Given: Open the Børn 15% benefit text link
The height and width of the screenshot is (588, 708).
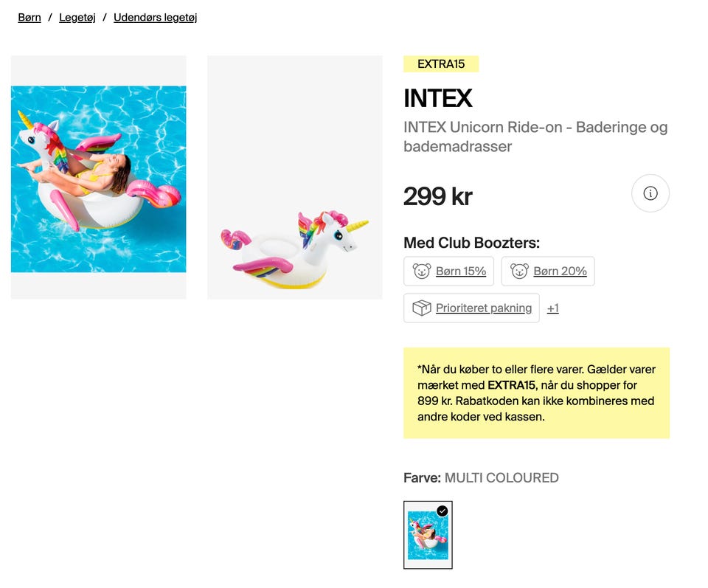Looking at the screenshot, I should (461, 271).
